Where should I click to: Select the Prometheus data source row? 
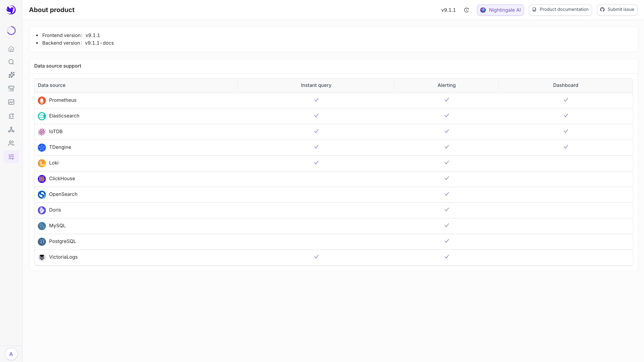[x=333, y=100]
